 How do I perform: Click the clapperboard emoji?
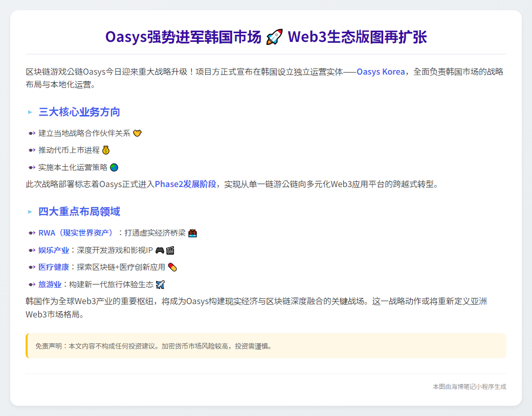(170, 250)
